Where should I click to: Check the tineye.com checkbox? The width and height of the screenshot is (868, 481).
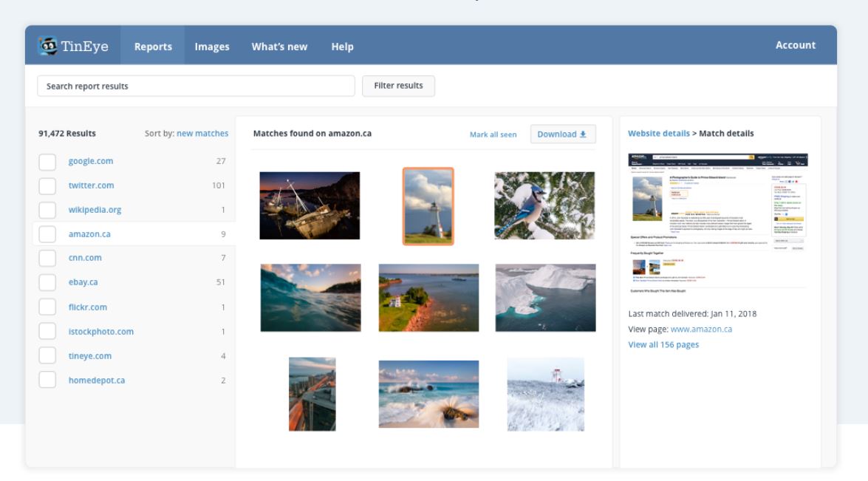click(x=47, y=356)
